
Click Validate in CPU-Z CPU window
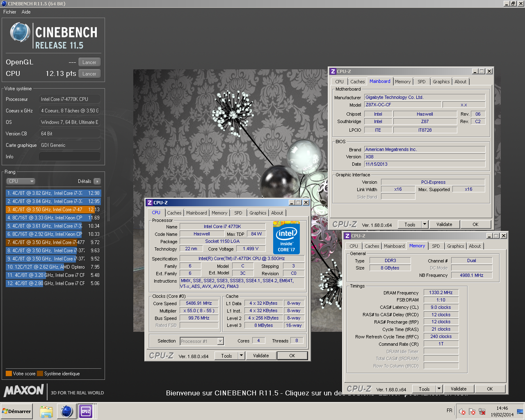[261, 356]
